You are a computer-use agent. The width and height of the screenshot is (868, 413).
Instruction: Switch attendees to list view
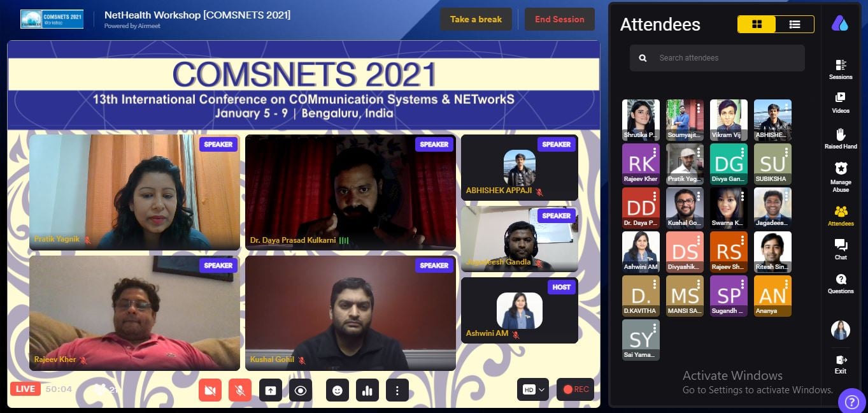795,24
